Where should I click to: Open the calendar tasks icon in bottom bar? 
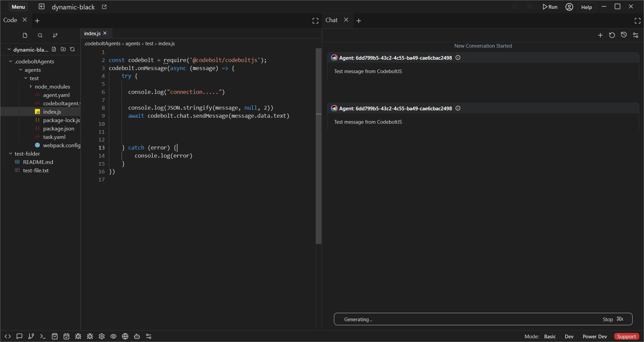tap(66, 336)
